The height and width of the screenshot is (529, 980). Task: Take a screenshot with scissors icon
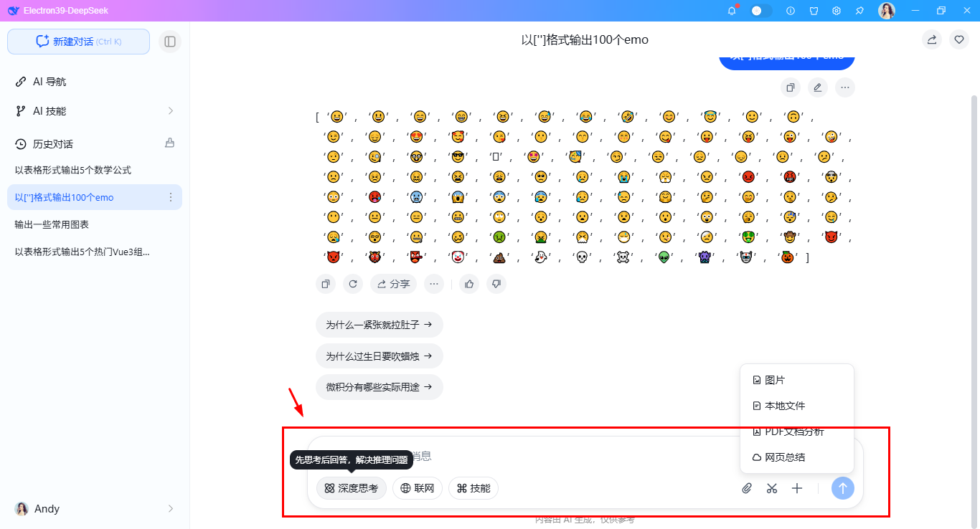(772, 488)
